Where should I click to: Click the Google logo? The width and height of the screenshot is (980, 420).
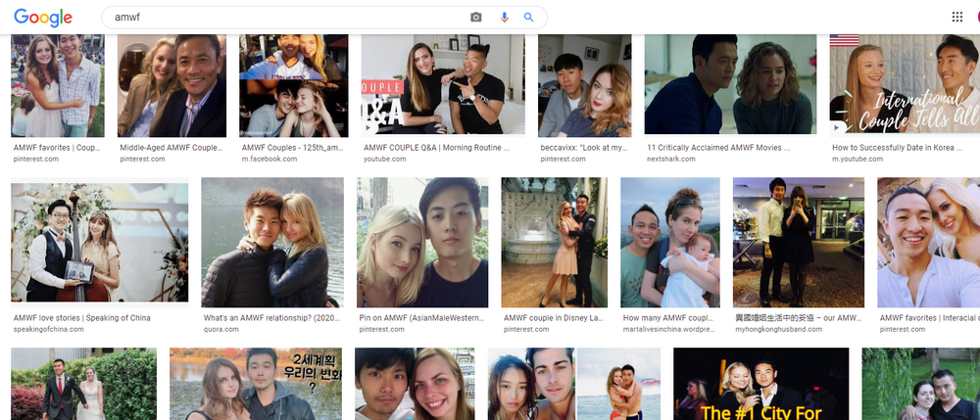[x=43, y=18]
